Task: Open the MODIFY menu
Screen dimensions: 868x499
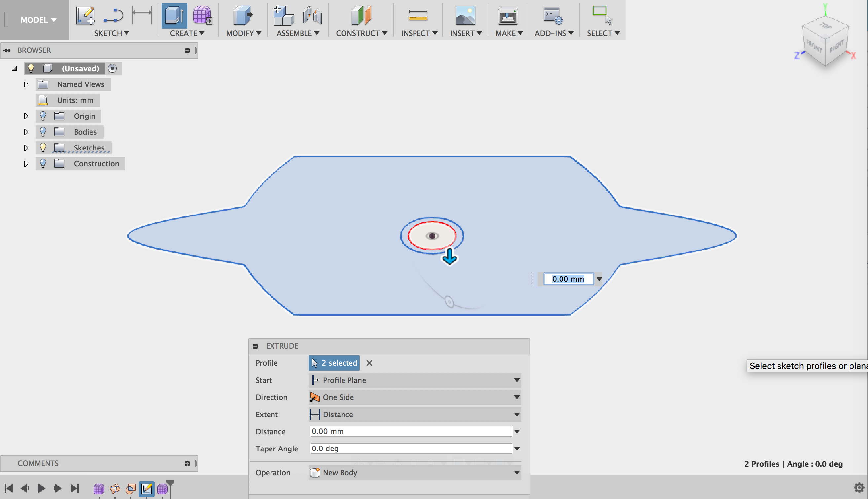Action: click(x=243, y=33)
